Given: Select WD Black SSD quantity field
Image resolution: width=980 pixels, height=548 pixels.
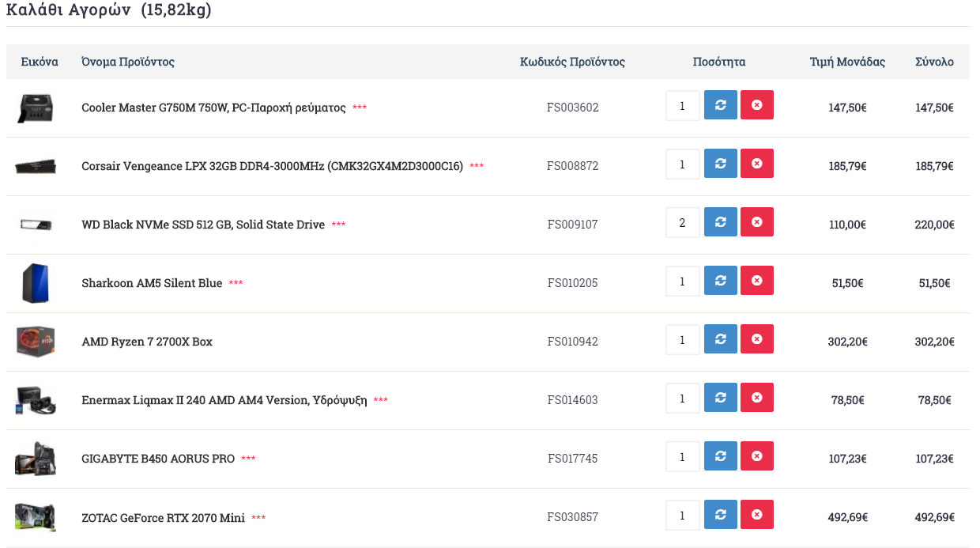Looking at the screenshot, I should tap(683, 223).
